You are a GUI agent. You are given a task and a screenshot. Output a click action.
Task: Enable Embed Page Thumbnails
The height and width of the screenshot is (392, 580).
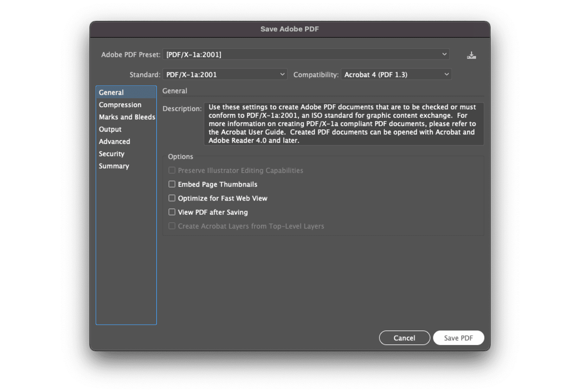[172, 184]
